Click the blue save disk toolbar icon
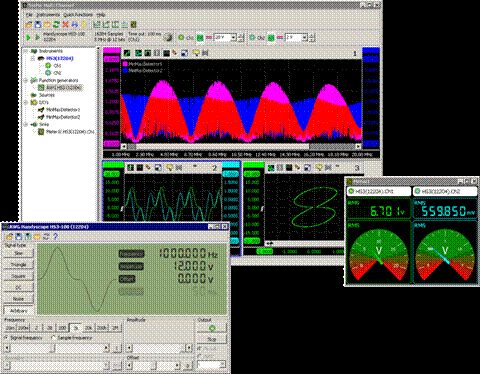The height and width of the screenshot is (374, 480). 38,24
